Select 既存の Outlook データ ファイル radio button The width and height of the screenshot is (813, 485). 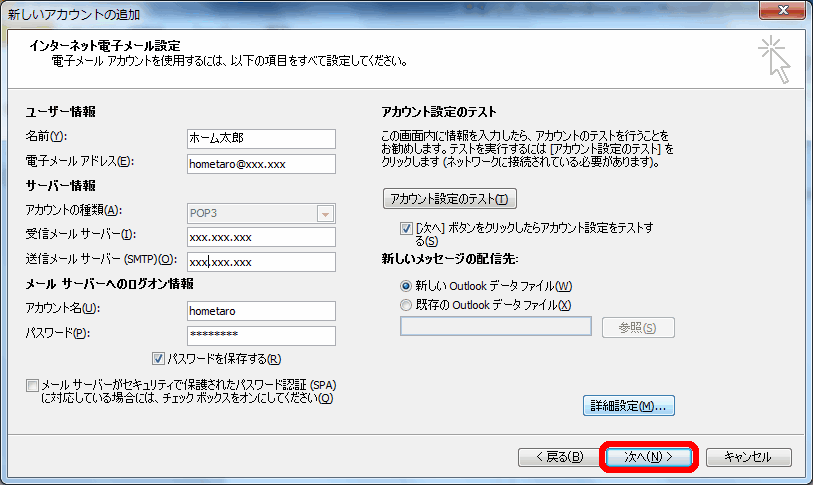point(405,305)
